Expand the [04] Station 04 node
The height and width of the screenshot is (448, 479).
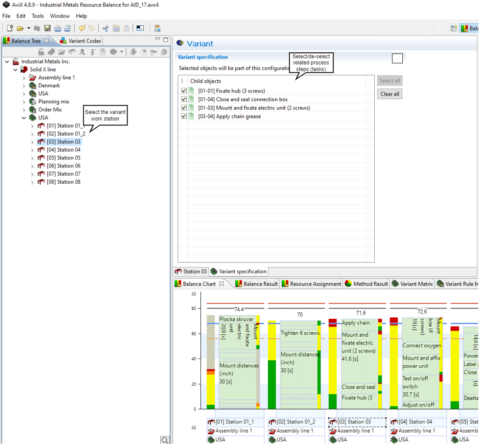[x=32, y=150]
